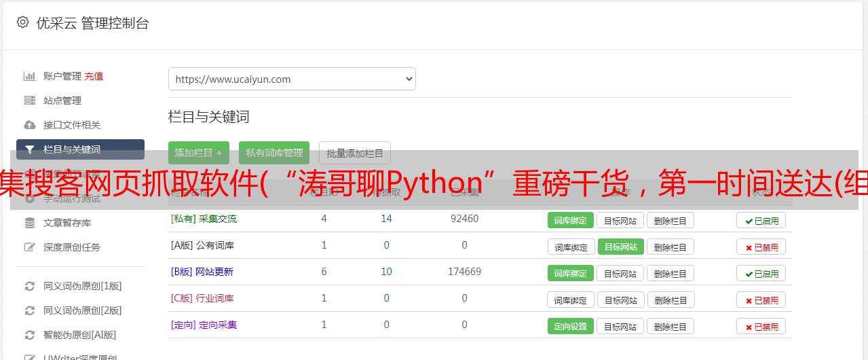Click the database icon for 文章暂存库
Image resolution: width=868 pixels, height=360 pixels.
pos(29,223)
